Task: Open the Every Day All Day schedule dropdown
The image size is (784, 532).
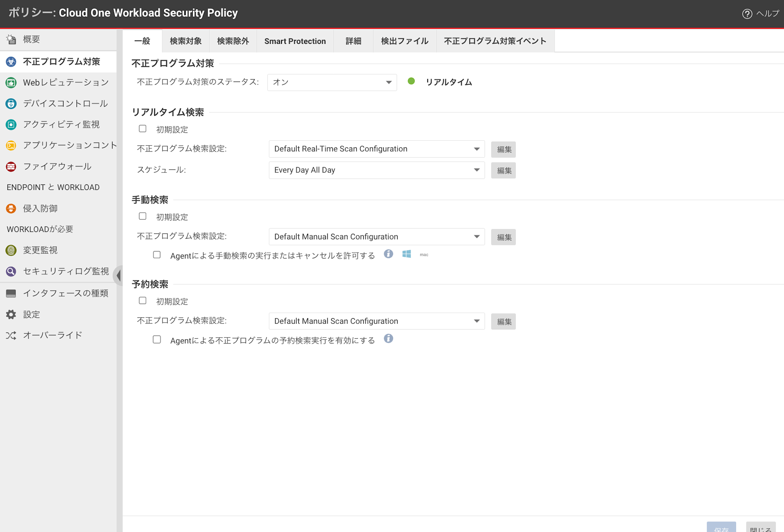Action: click(377, 170)
